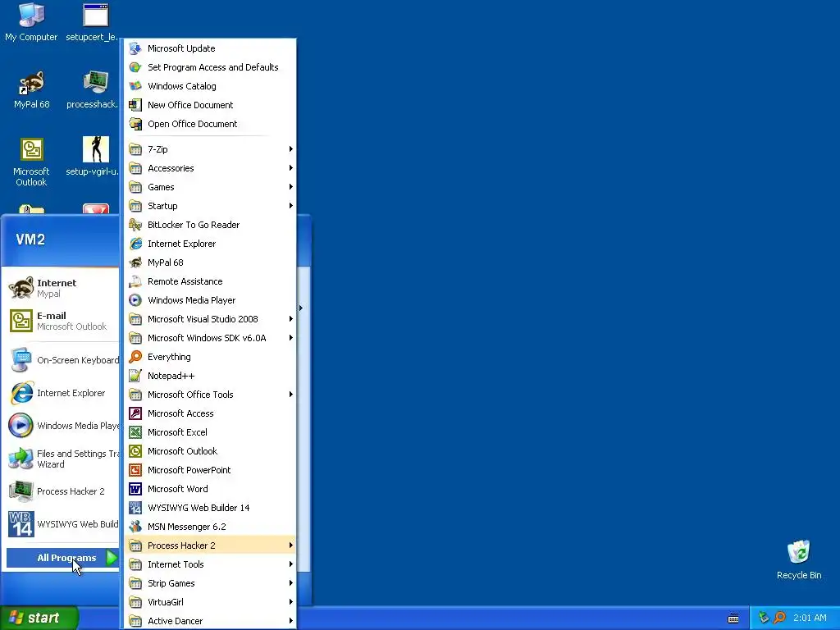This screenshot has height=630, width=840.
Task: Expand the Accessories folder
Action: click(209, 168)
